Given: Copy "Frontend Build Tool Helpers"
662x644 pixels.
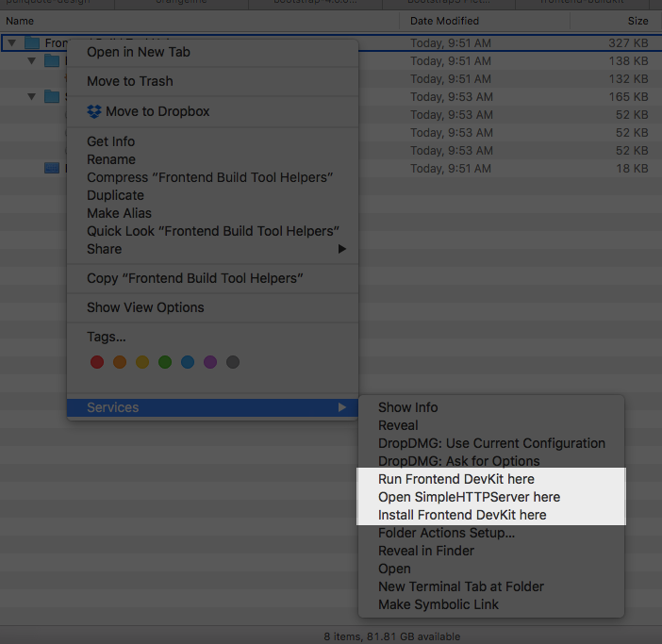Looking at the screenshot, I should pyautogui.click(x=212, y=278).
